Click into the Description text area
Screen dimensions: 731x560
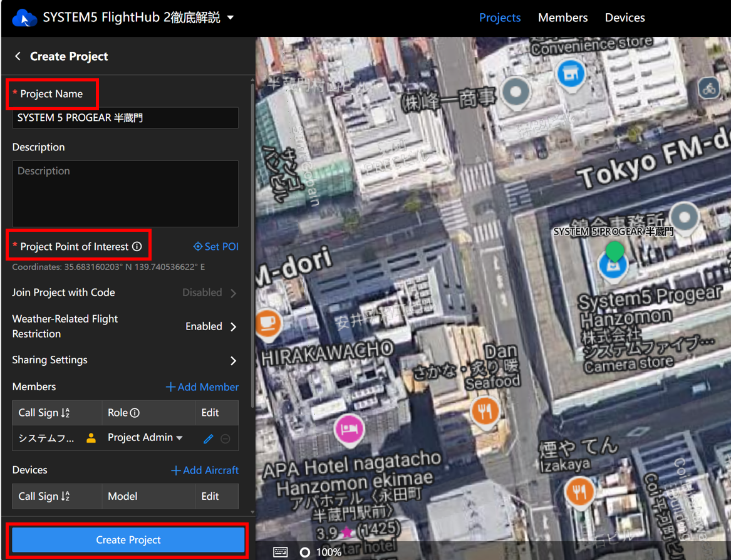(125, 194)
